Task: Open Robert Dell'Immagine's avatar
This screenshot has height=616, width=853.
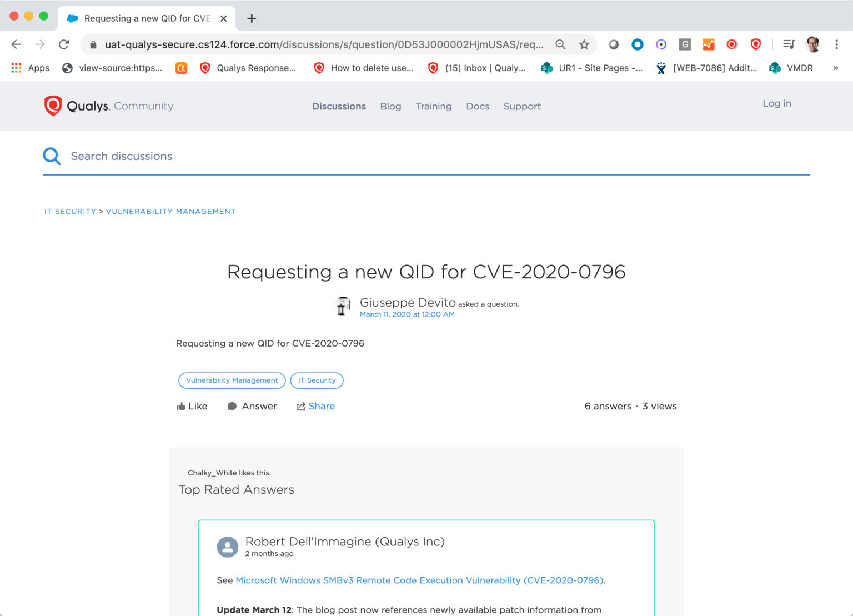Action: pos(227,547)
